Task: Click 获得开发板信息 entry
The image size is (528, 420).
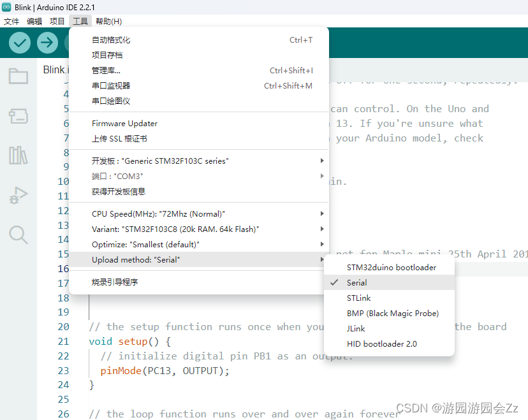Action: [199, 191]
